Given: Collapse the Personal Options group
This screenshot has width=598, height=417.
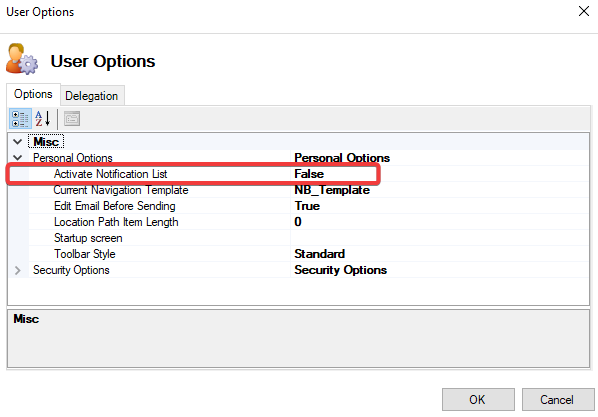Looking at the screenshot, I should [18, 158].
